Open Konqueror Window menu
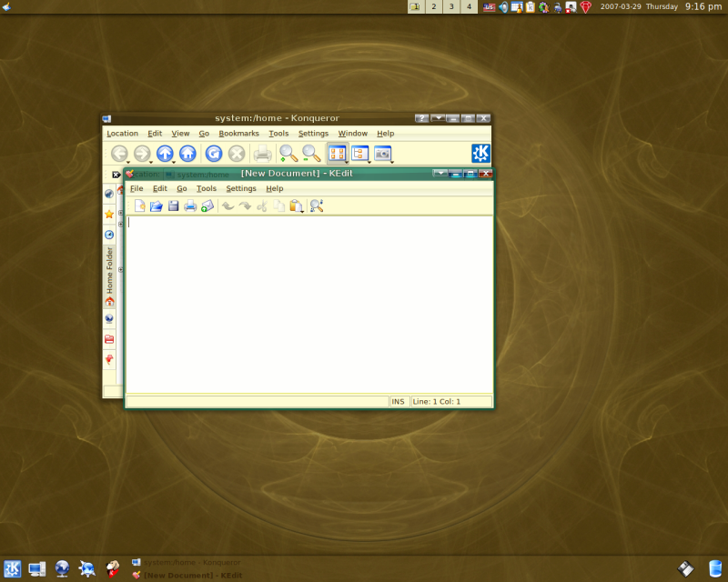Viewport: 728px width, 582px height. (352, 133)
